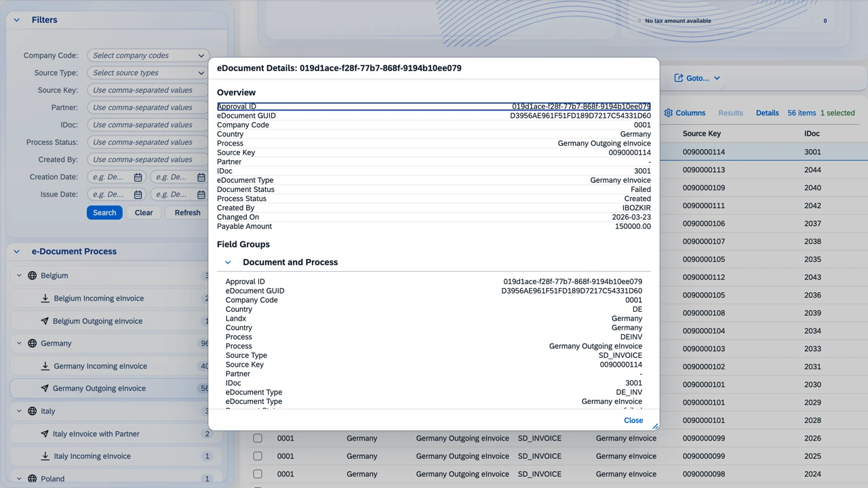Click download icon of Belgium Incoming eInvoice
This screenshot has width=868, height=488.
[45, 298]
